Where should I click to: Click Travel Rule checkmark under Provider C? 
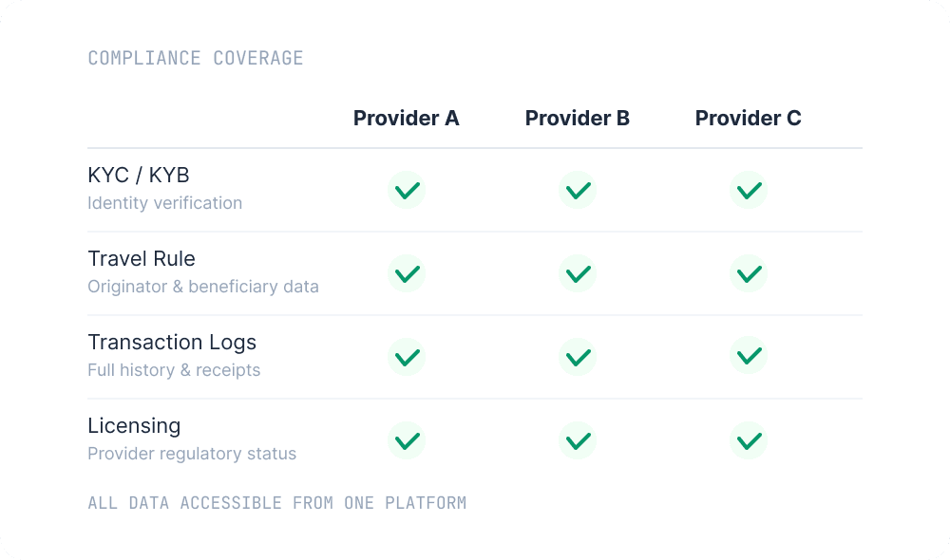(x=749, y=273)
